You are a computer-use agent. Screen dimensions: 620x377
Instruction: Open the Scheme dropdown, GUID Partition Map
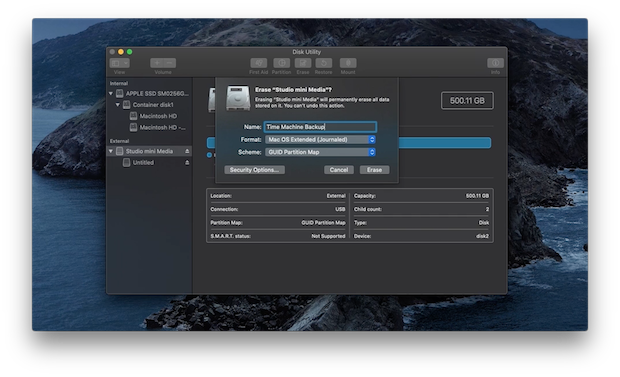point(320,152)
